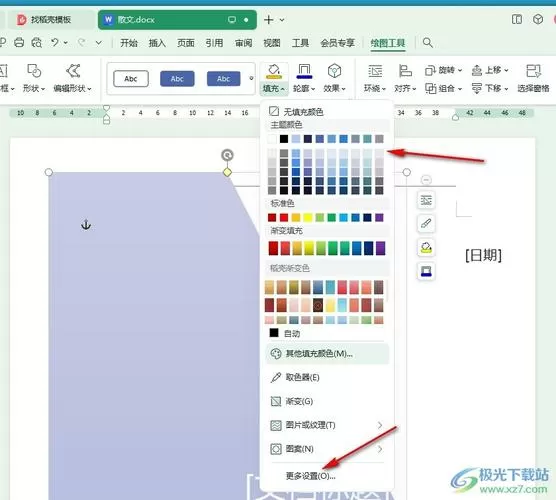Open the 页面 ribbon tab
This screenshot has height=500, width=556.
(x=186, y=43)
